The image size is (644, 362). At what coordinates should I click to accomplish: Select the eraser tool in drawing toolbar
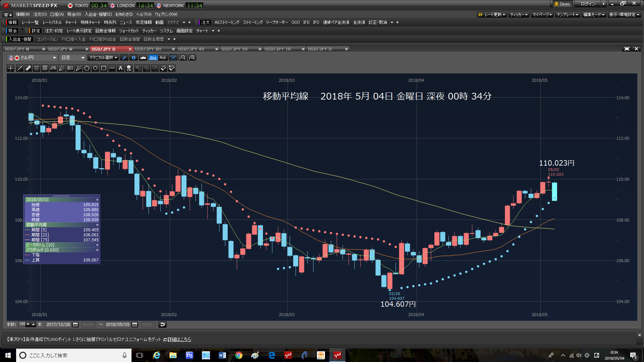(x=163, y=68)
